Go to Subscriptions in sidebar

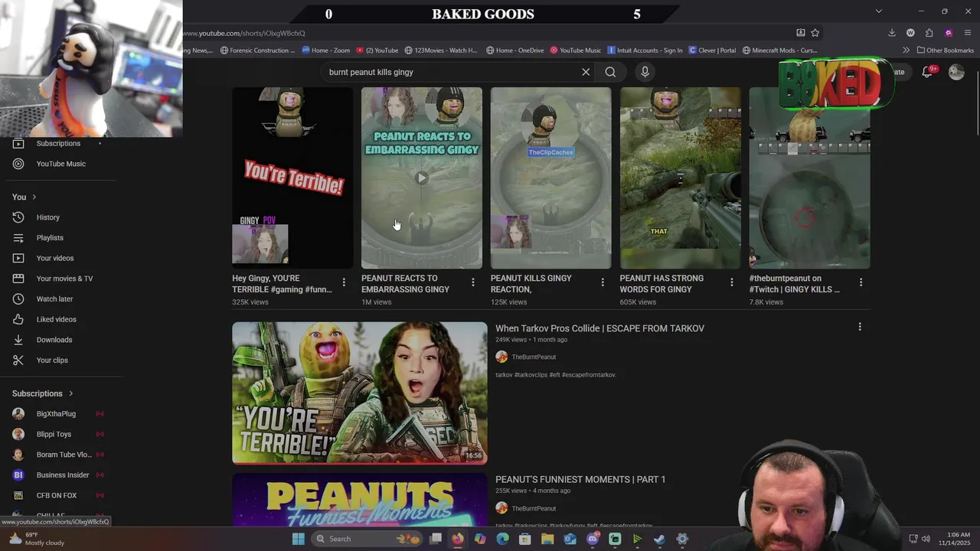[58, 143]
